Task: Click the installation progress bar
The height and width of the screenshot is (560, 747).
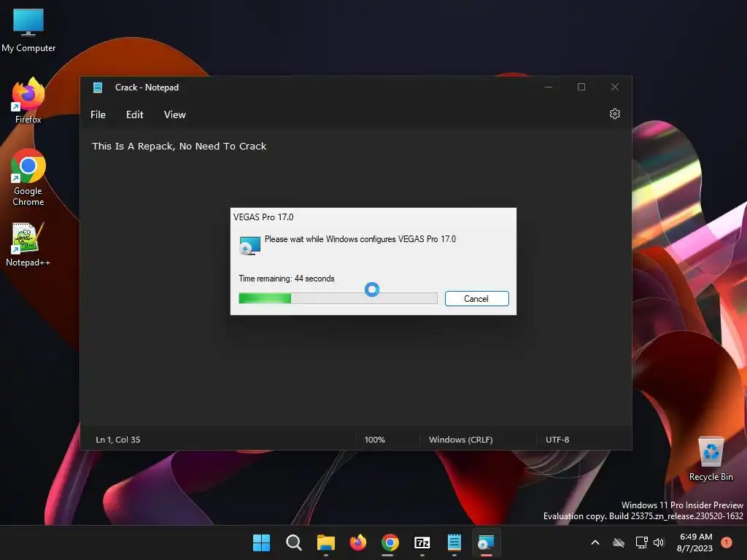Action: click(x=338, y=298)
